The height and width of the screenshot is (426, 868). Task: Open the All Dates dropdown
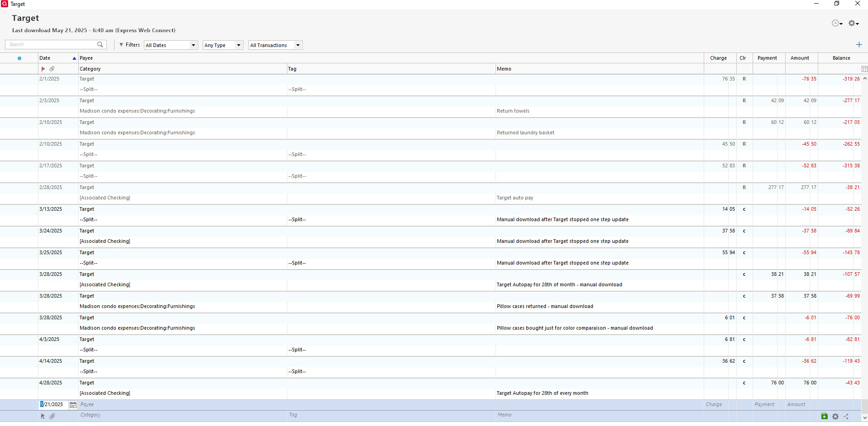click(x=171, y=45)
